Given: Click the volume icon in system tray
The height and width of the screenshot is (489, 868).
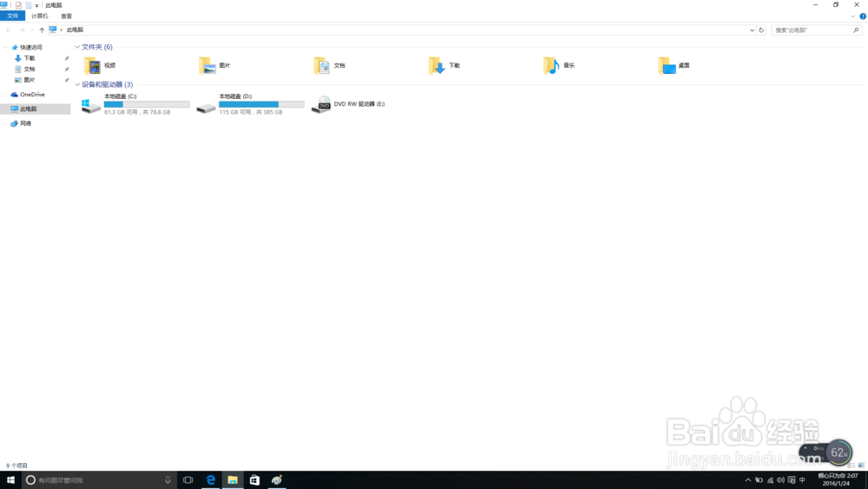Looking at the screenshot, I should [x=780, y=480].
